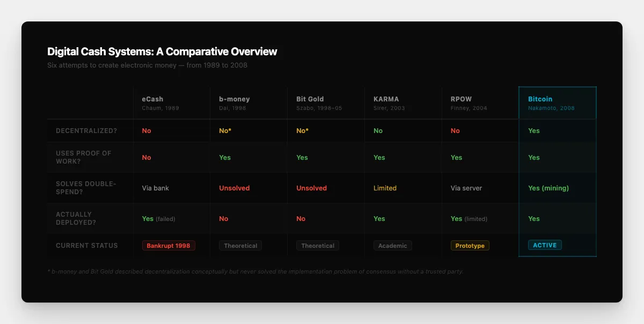The image size is (644, 324).
Task: Click Bit Gold's "Yes" in the Proof of Work row
Action: click(x=302, y=158)
